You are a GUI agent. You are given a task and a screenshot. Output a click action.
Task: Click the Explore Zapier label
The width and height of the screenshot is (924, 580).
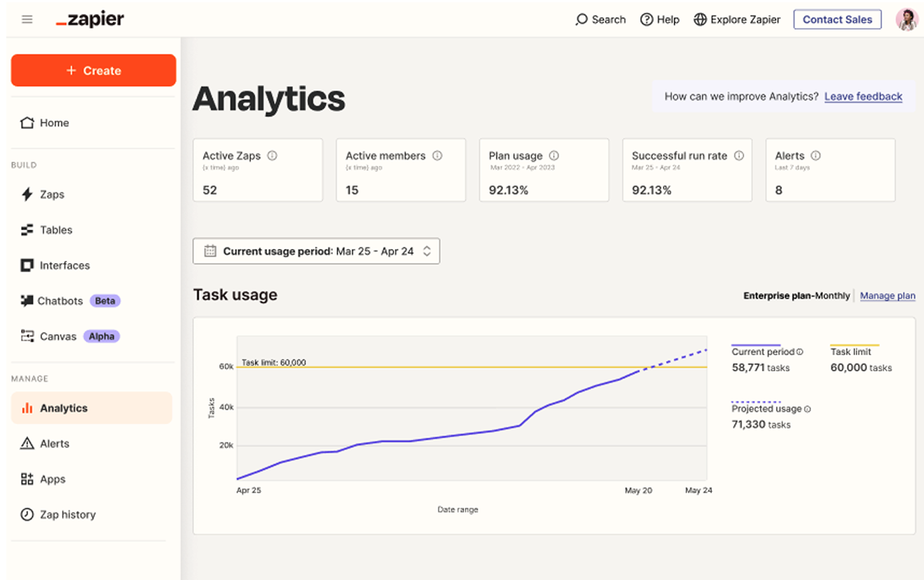(745, 20)
